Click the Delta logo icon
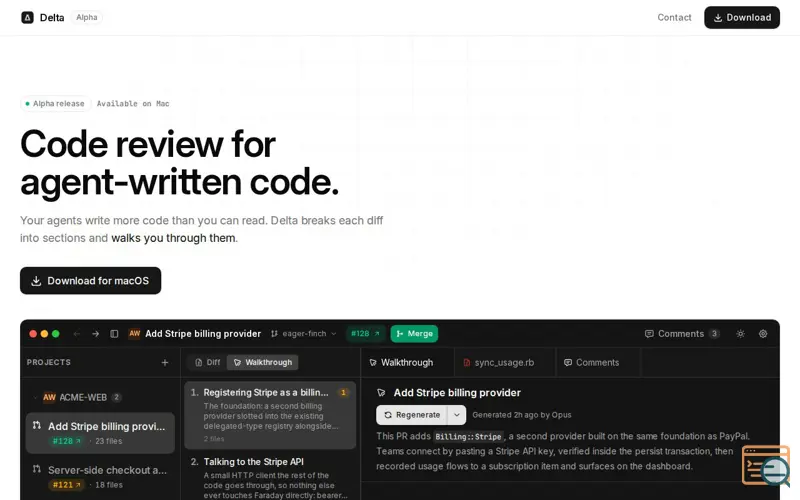Image resolution: width=800 pixels, height=500 pixels. [x=27, y=17]
